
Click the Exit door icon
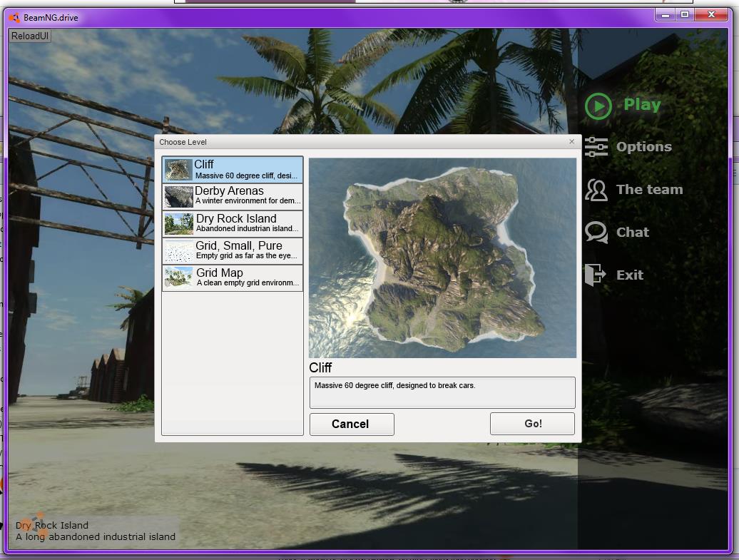coord(595,275)
